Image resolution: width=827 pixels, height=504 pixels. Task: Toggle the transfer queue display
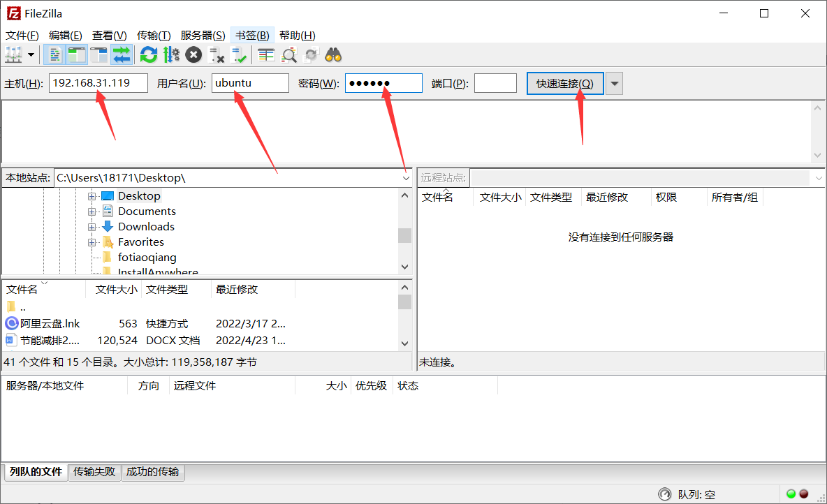point(122,55)
